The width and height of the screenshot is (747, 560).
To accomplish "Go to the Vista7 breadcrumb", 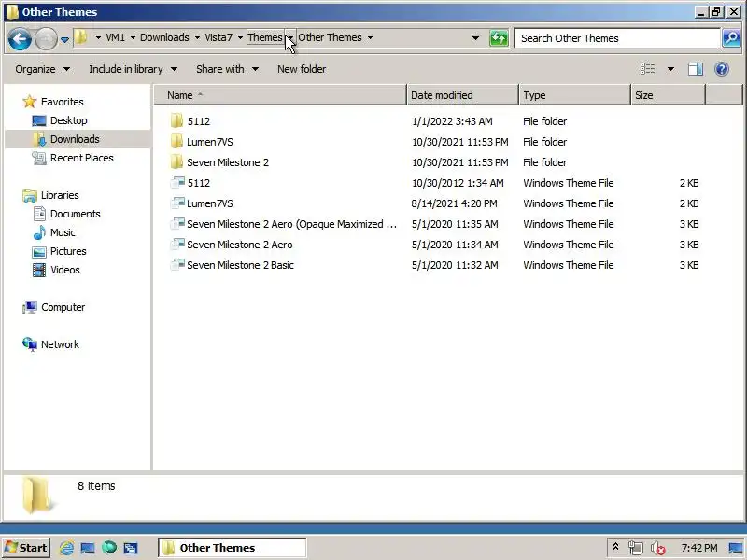I will [x=218, y=37].
